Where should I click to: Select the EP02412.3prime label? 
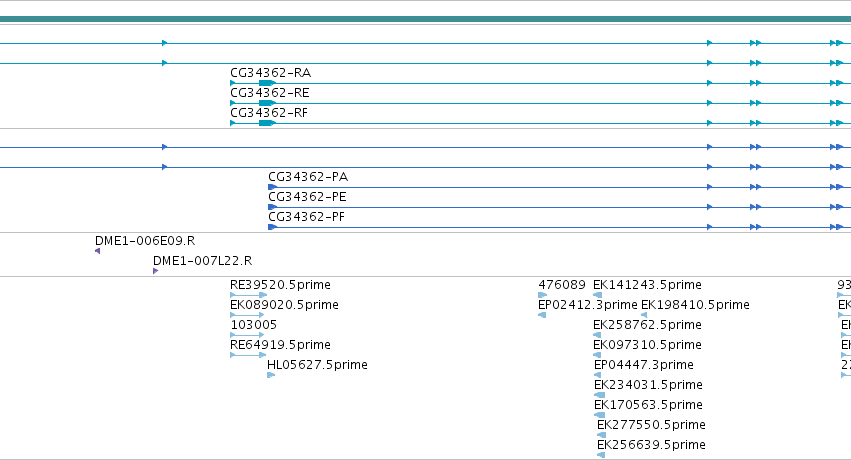tap(588, 305)
